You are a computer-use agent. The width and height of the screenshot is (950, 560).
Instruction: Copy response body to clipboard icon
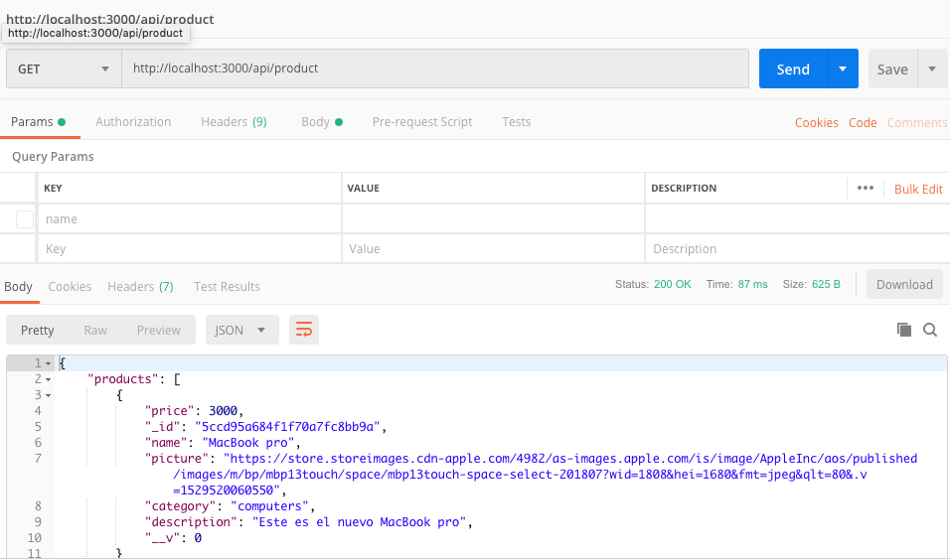904,330
